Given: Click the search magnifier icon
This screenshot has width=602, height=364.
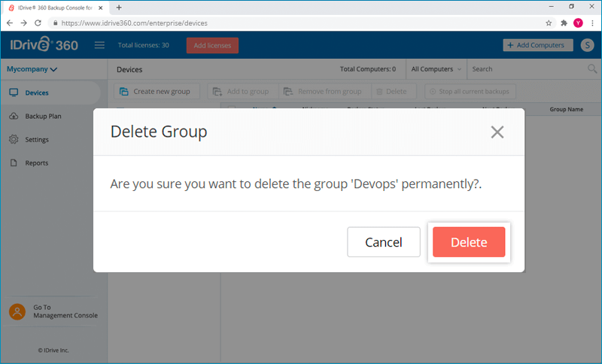Looking at the screenshot, I should coord(592,68).
